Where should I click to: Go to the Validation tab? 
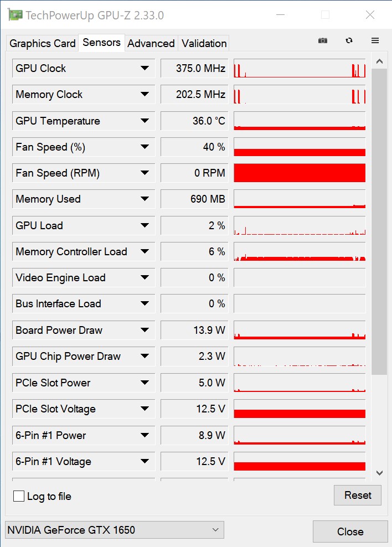click(x=204, y=43)
